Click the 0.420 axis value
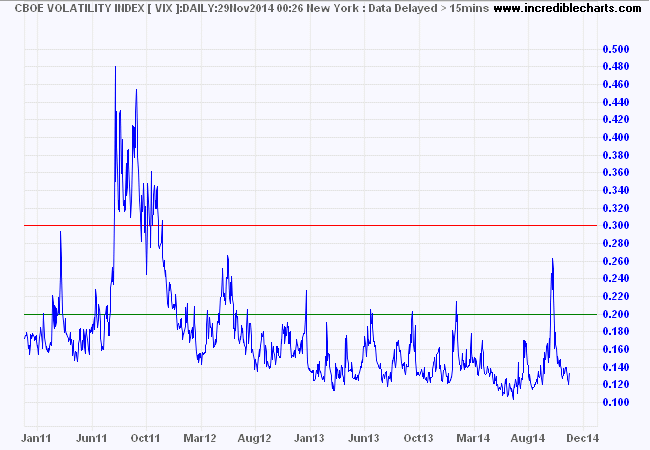This screenshot has width=650, height=450. 616,119
